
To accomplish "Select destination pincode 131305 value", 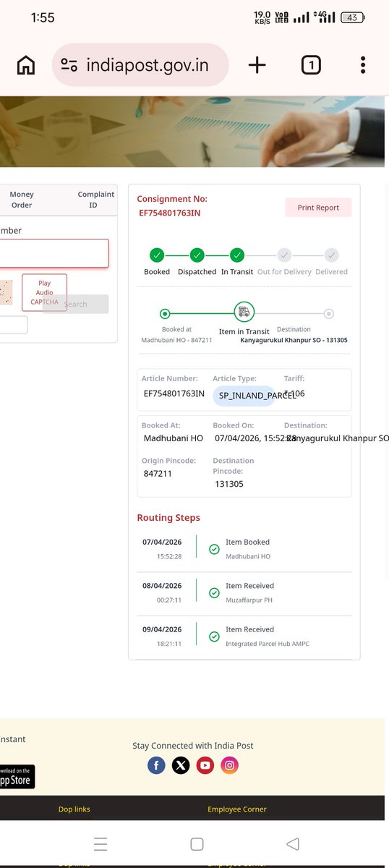I will pyautogui.click(x=229, y=484).
